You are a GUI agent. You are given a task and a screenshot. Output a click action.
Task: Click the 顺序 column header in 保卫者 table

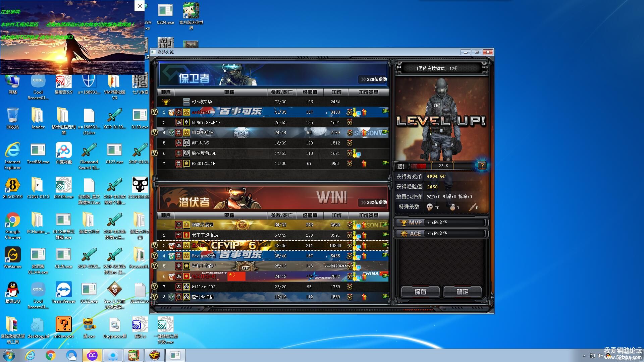[x=166, y=92]
